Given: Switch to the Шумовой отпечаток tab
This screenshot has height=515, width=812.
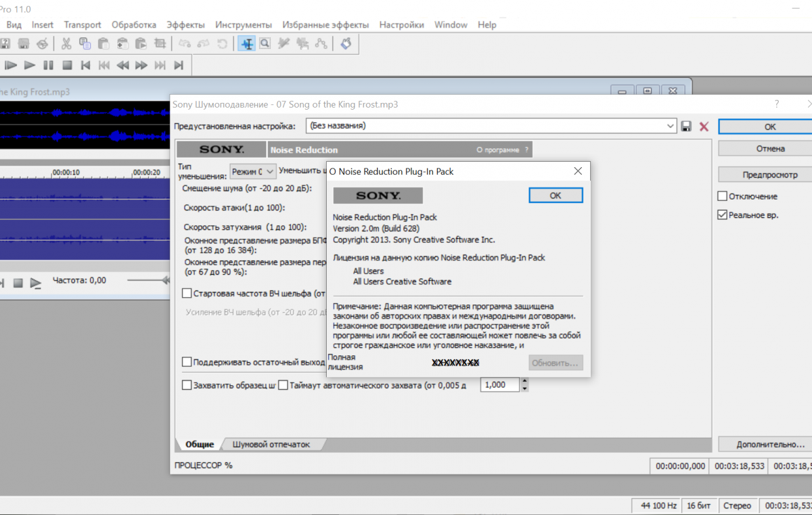Looking at the screenshot, I should pyautogui.click(x=271, y=445).
